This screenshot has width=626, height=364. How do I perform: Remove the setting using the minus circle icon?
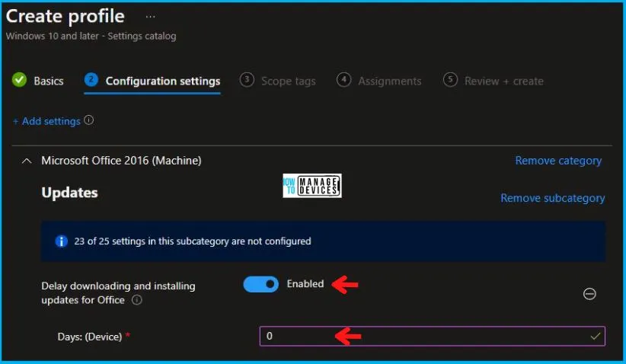[589, 294]
